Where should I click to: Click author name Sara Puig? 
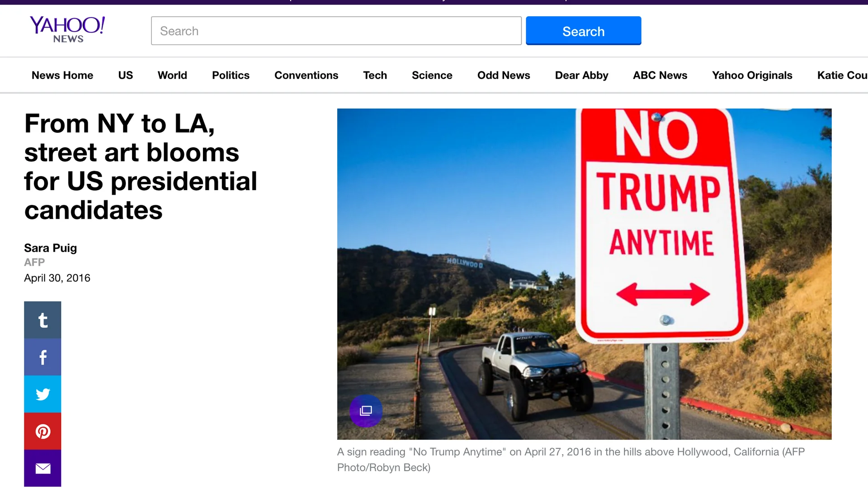point(50,248)
